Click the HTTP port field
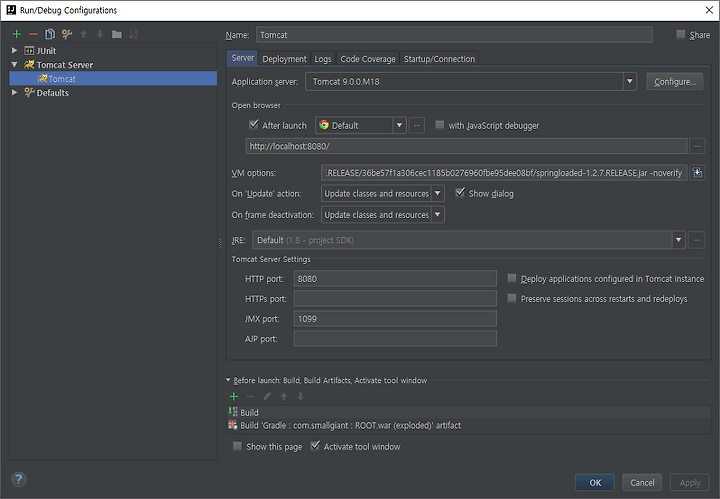This screenshot has height=499, width=720. [395, 279]
